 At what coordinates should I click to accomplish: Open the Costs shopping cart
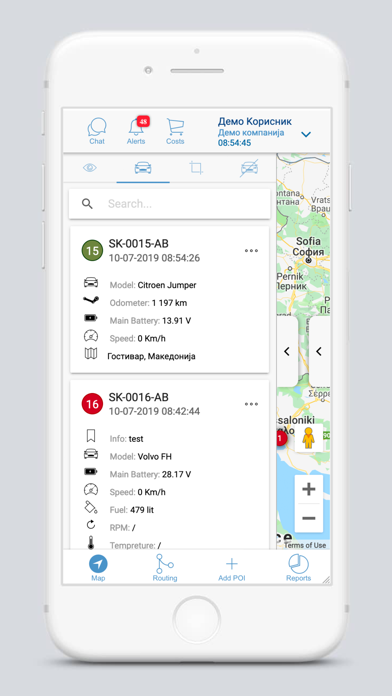[175, 131]
